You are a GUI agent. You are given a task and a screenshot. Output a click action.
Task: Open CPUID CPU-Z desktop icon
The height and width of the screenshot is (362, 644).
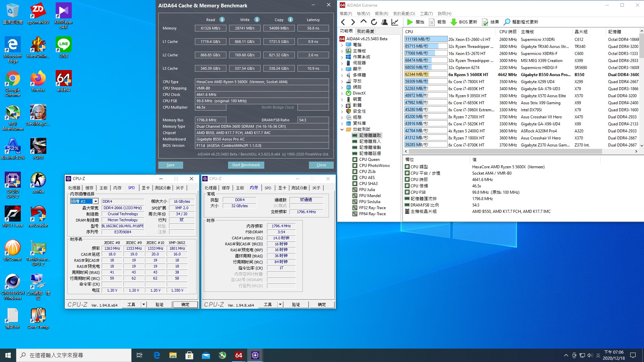click(13, 185)
